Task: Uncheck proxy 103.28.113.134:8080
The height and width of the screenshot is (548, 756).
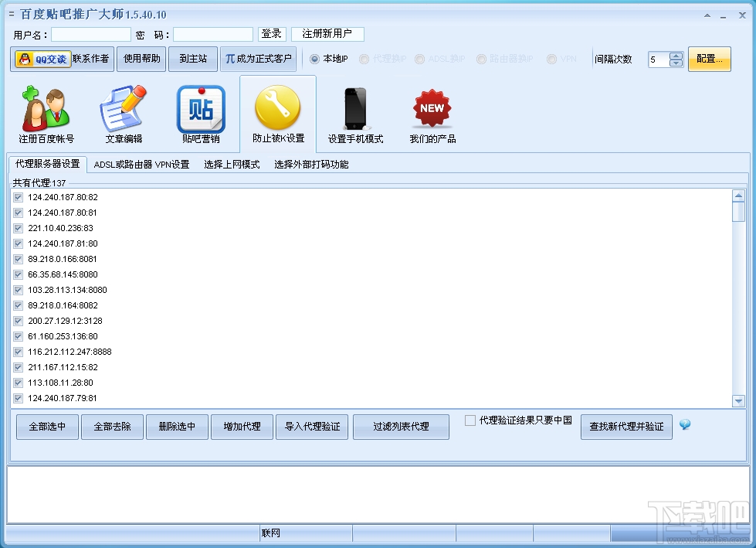Action: tap(19, 290)
